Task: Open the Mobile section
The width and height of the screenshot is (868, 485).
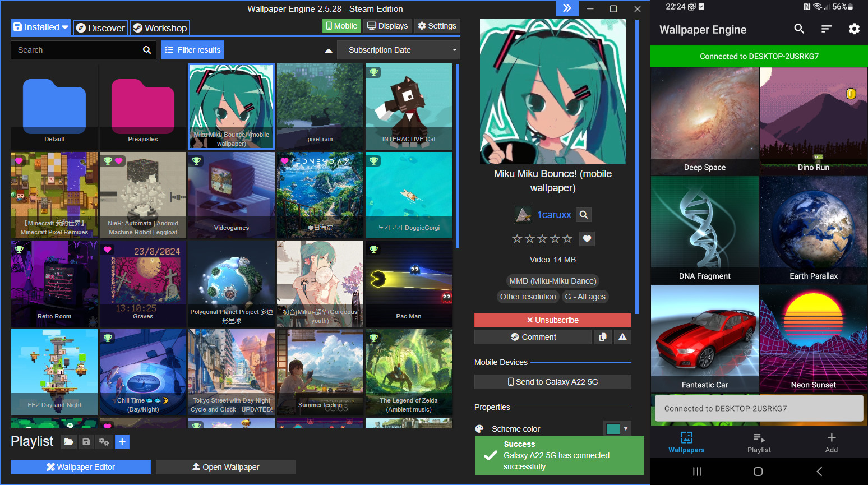Action: pos(340,26)
